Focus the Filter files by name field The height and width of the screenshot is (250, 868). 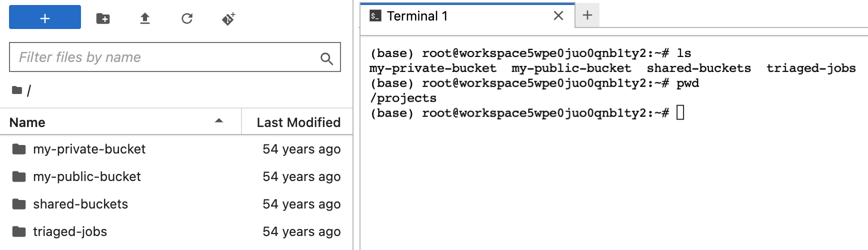175,57
